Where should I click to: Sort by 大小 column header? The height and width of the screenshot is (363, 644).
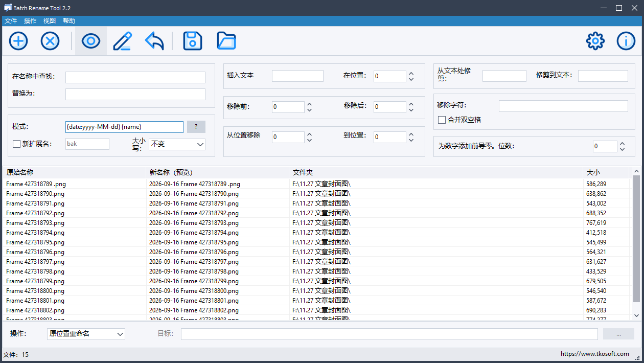coord(606,172)
